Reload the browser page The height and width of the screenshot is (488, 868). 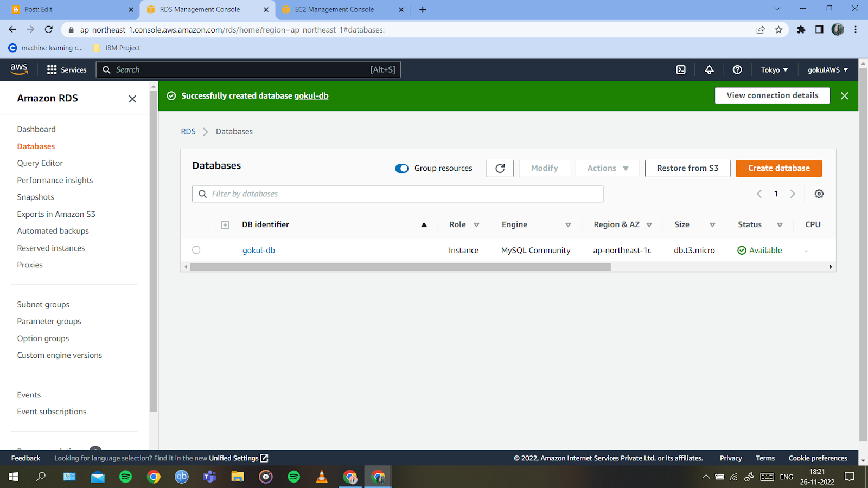click(49, 30)
